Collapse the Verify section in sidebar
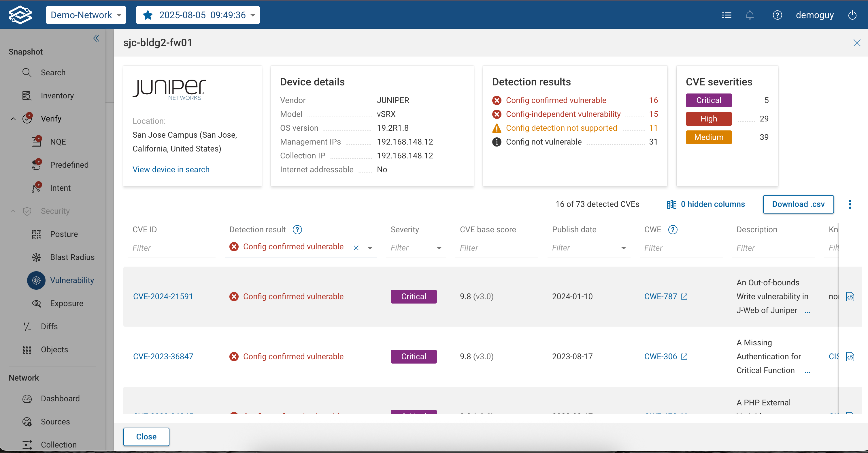This screenshot has height=453, width=868. (x=13, y=119)
